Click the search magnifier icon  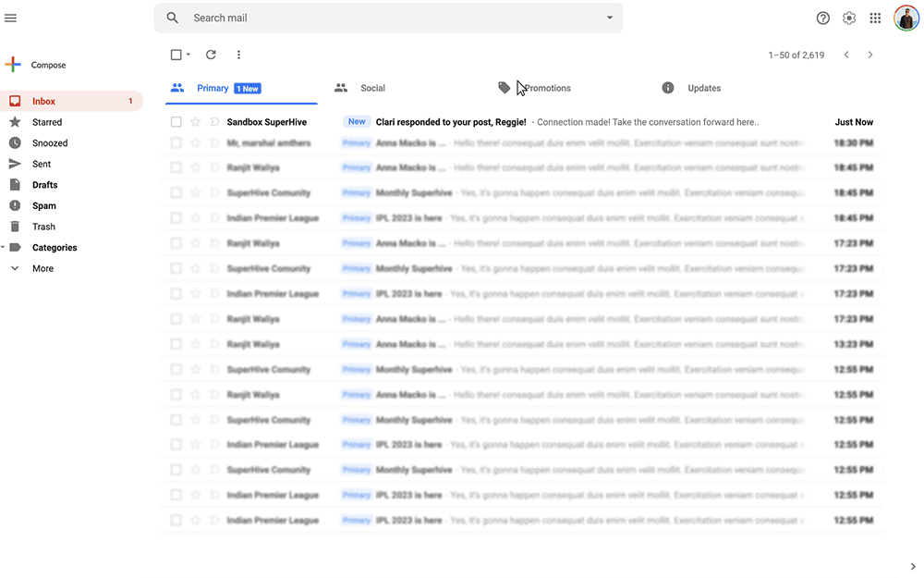click(x=172, y=18)
